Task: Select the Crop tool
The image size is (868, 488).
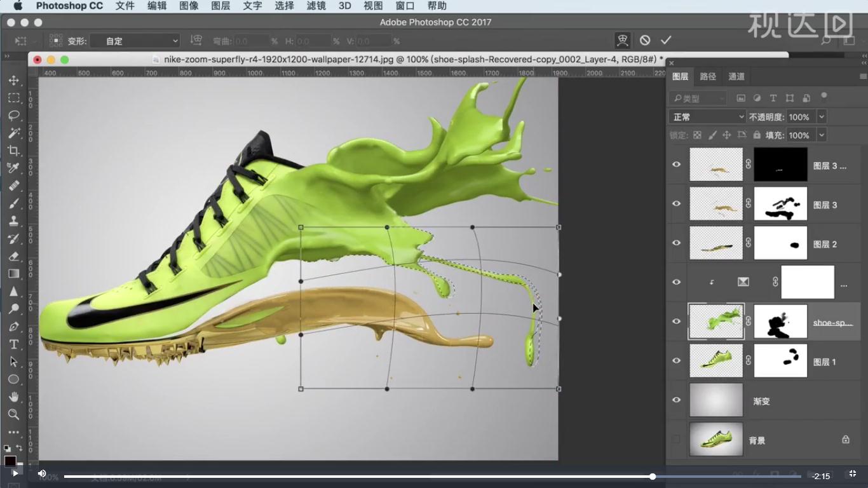Action: (13, 151)
